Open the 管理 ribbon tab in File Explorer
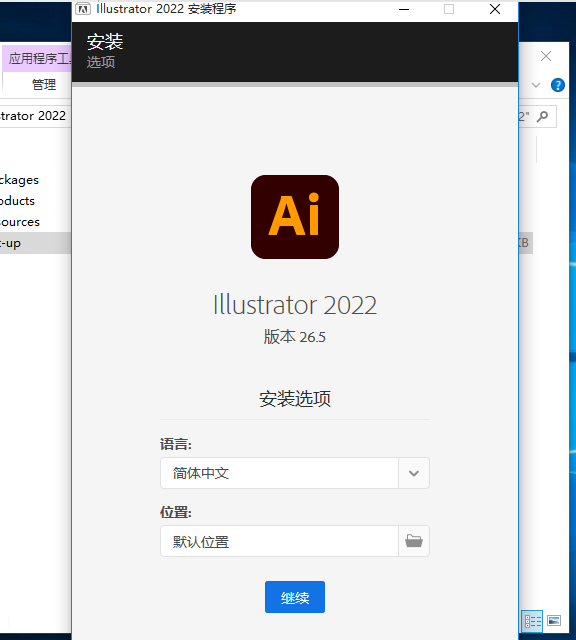The height and width of the screenshot is (640, 576). [44, 84]
